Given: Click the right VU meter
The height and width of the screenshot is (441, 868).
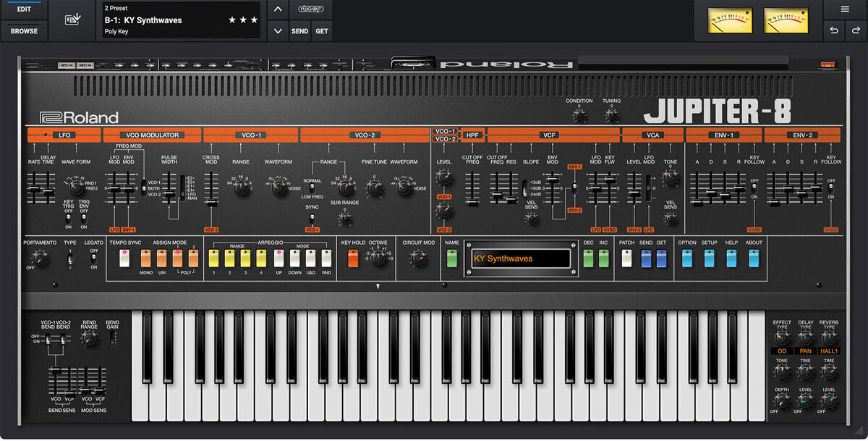Looking at the screenshot, I should coord(786,20).
